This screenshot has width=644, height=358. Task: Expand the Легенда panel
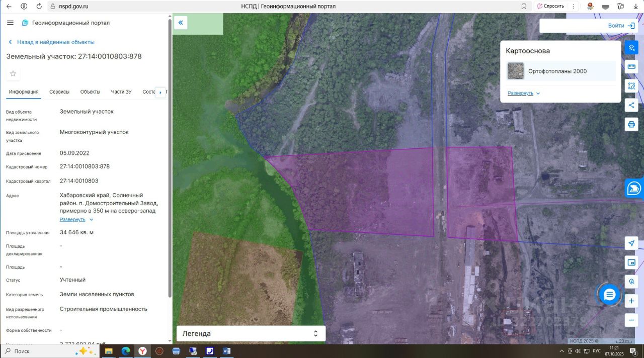pyautogui.click(x=251, y=333)
